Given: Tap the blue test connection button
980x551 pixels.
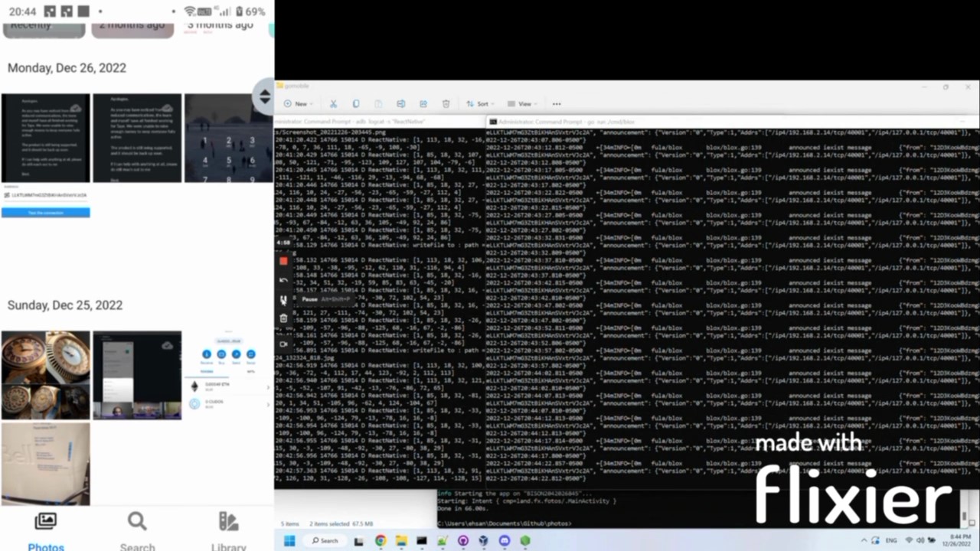Looking at the screenshot, I should (45, 212).
